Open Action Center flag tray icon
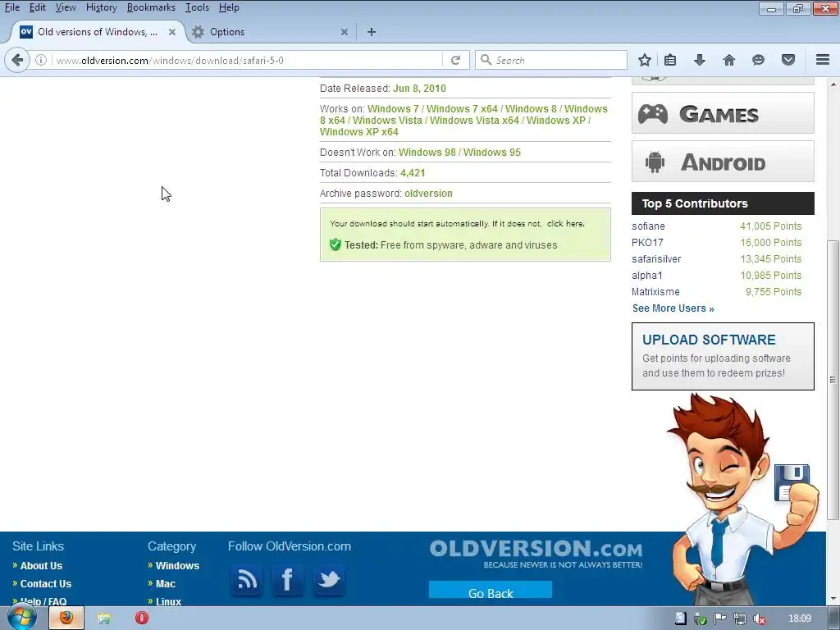The width and height of the screenshot is (840, 630). click(x=719, y=619)
